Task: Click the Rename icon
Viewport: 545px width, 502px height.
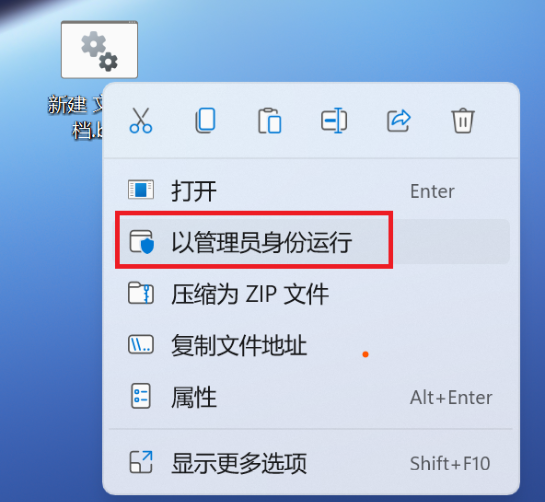Action: coord(334,121)
